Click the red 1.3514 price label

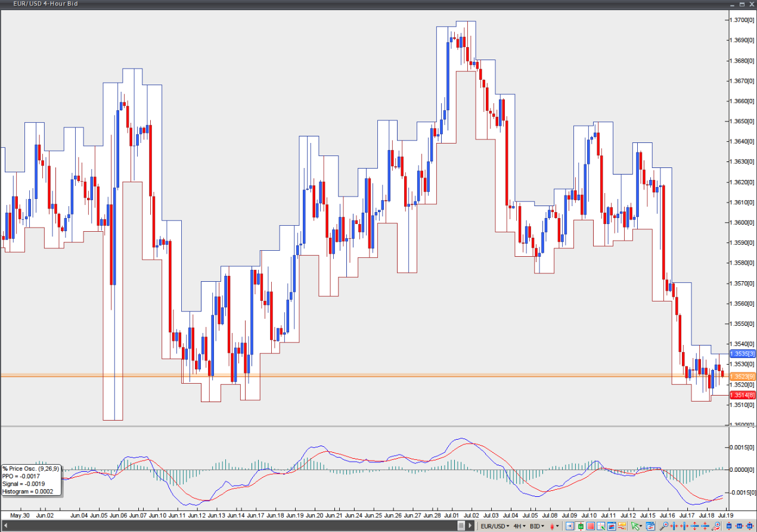click(742, 395)
